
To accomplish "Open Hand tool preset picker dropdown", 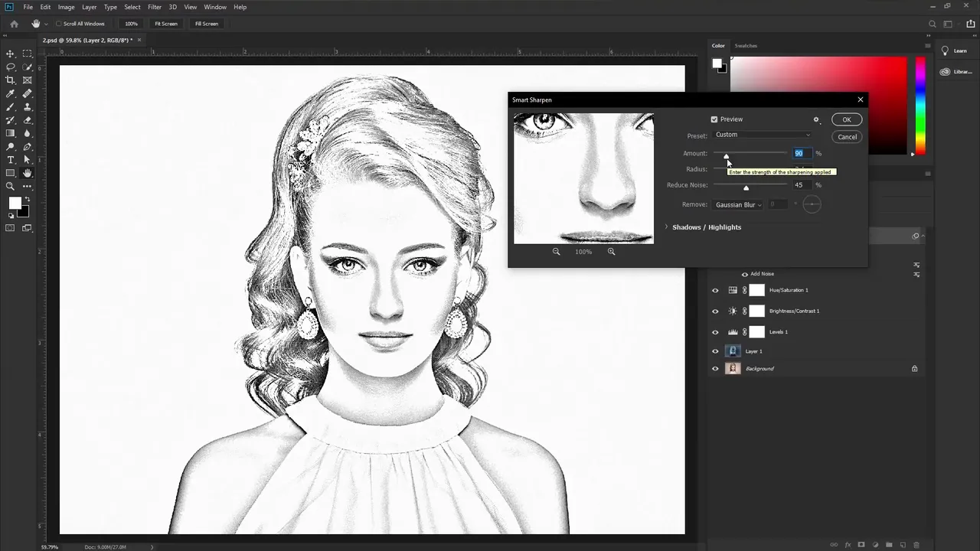I will [46, 24].
